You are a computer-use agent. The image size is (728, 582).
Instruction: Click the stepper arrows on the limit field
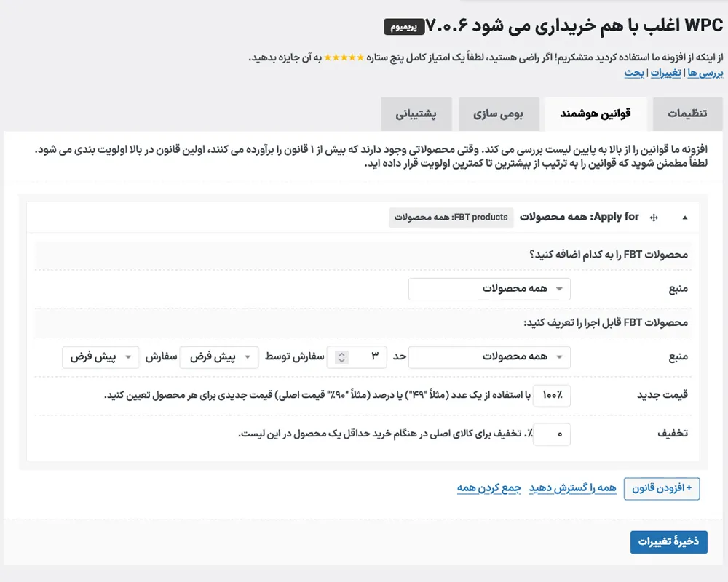point(341,357)
